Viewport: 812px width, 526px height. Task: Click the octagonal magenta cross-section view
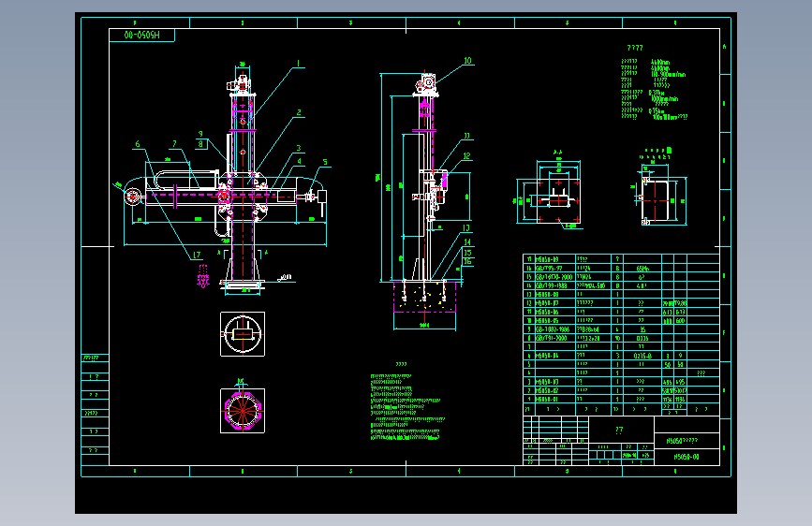(243, 411)
